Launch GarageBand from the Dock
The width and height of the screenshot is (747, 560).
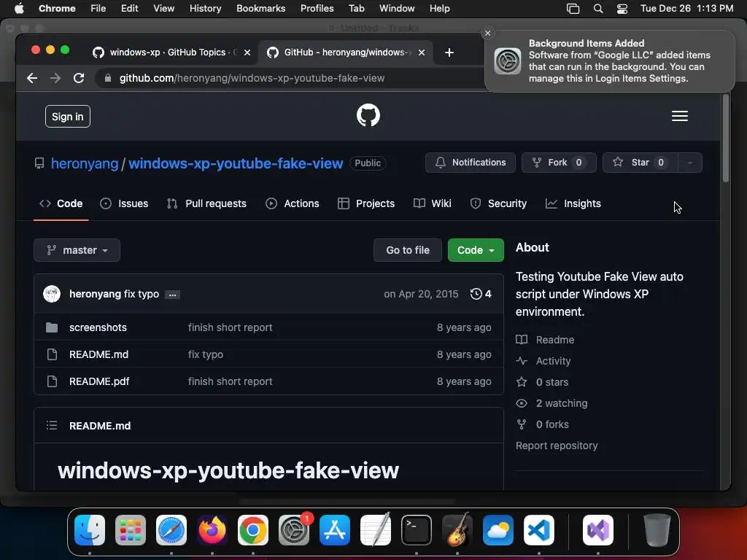[457, 530]
